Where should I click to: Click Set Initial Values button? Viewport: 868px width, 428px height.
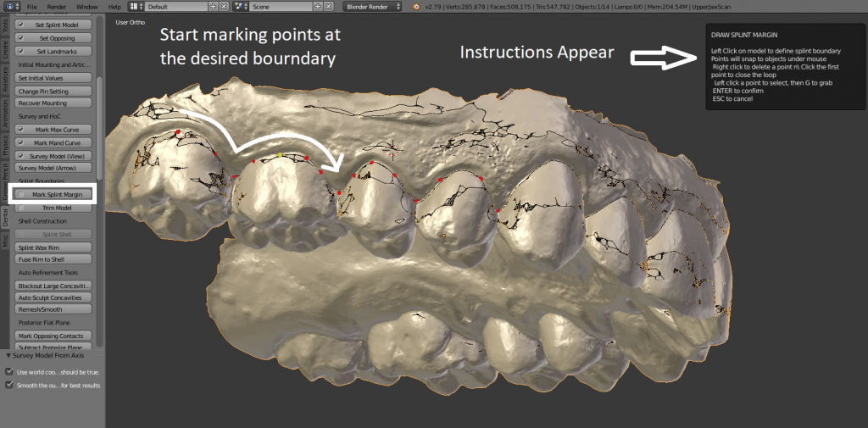pos(53,78)
